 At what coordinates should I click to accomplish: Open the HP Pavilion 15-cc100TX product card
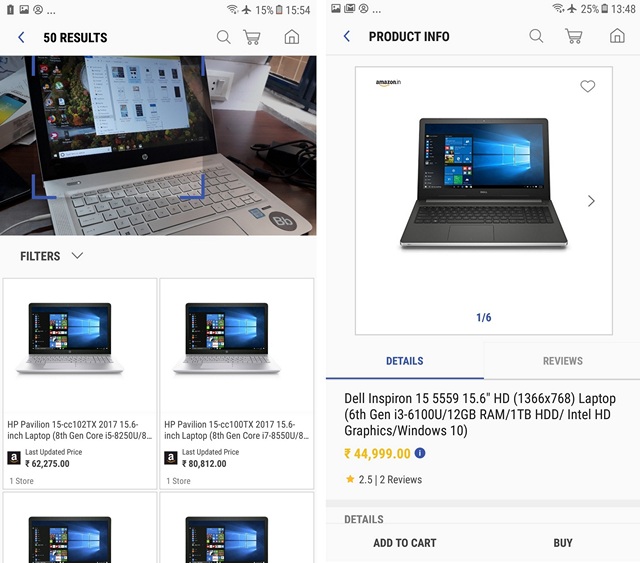coord(237,384)
